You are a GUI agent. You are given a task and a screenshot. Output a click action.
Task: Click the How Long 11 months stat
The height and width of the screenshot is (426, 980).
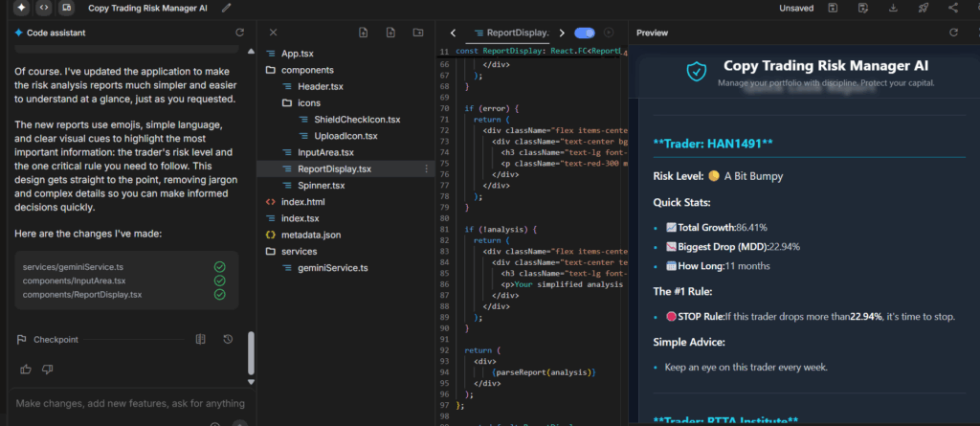pos(718,266)
